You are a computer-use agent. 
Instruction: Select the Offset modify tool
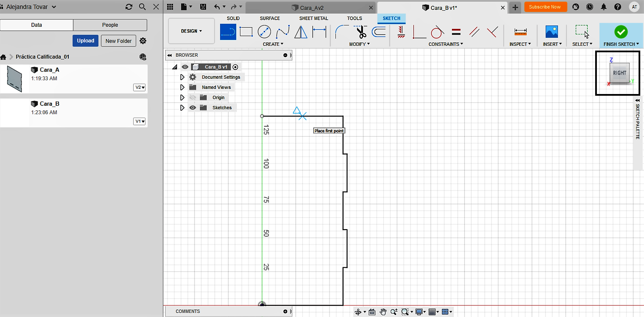pyautogui.click(x=379, y=32)
